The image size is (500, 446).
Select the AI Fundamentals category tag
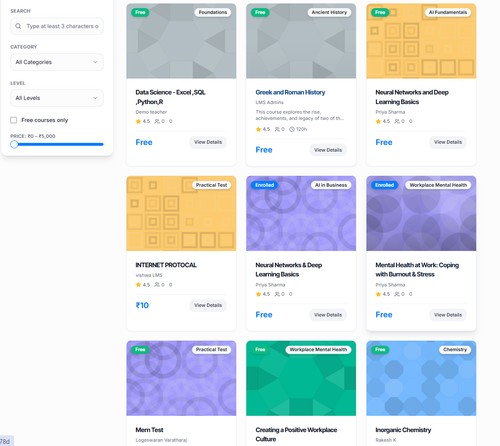[x=448, y=12]
